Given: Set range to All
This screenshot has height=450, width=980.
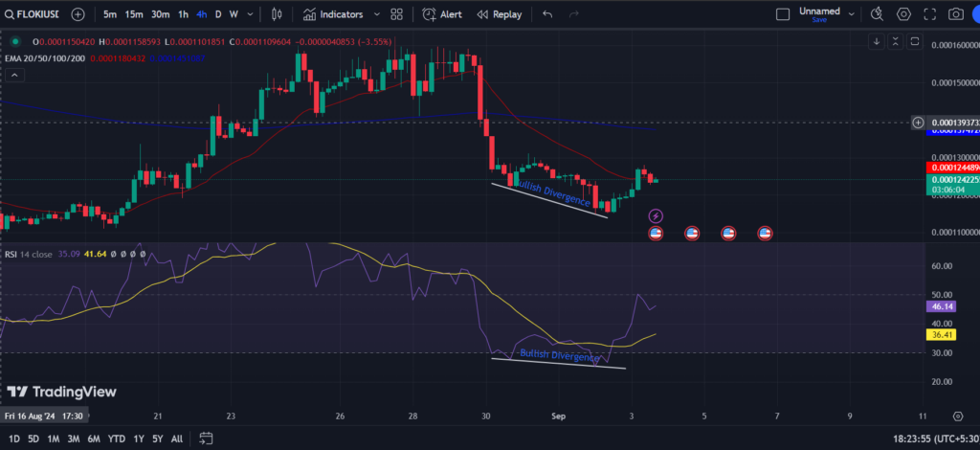Looking at the screenshot, I should tap(177, 439).
